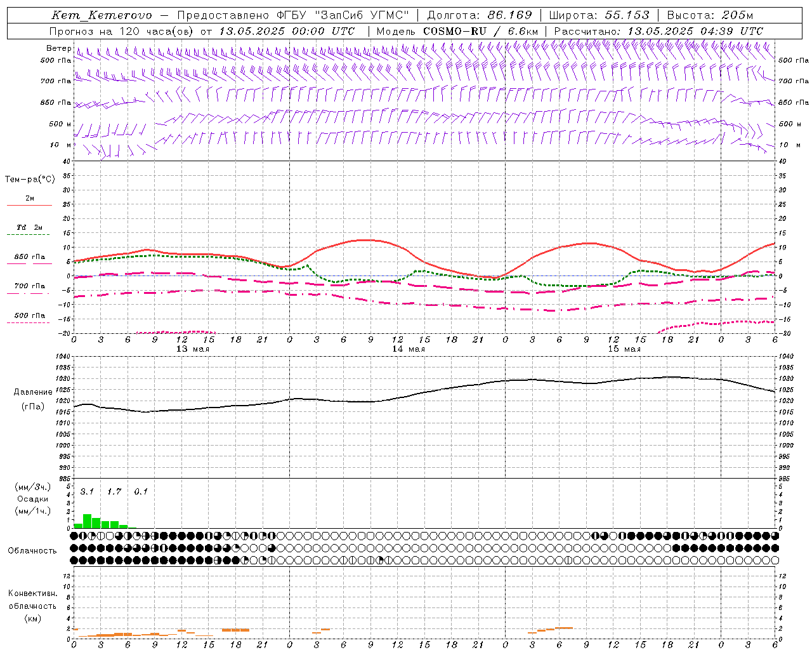Click the tallest green precipitation bar

(88, 521)
